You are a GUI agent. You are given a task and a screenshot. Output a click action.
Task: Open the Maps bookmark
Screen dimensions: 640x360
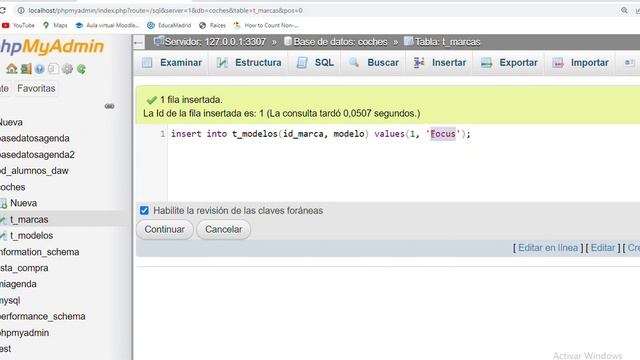pyautogui.click(x=55, y=25)
